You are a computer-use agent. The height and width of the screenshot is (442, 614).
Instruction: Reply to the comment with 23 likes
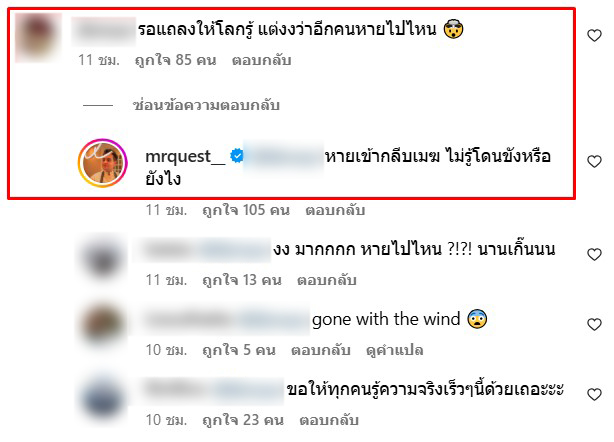click(329, 420)
